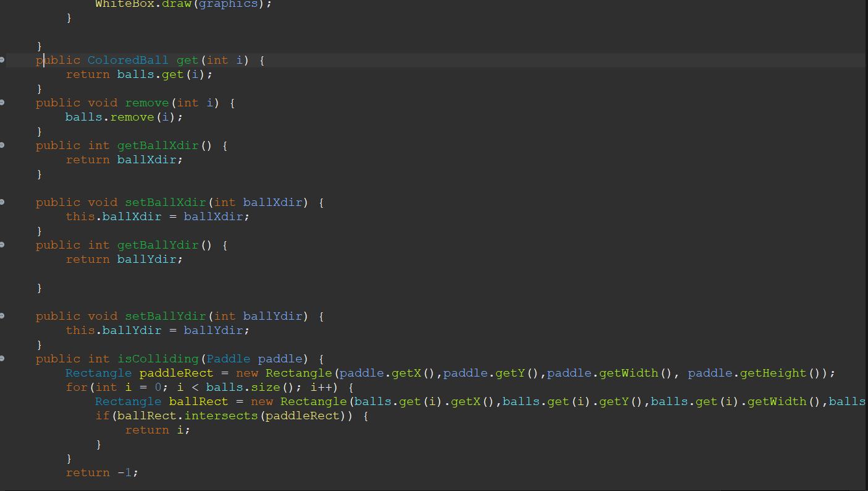
Task: Click the gutter marker beside isColliding
Action: 3,359
